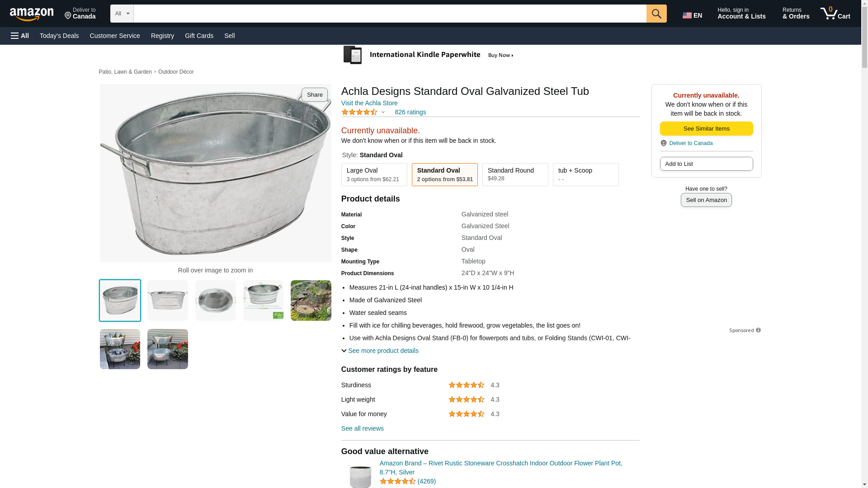Open the Add to List dropdown
This screenshot has width=868, height=488.
pyautogui.click(x=706, y=164)
